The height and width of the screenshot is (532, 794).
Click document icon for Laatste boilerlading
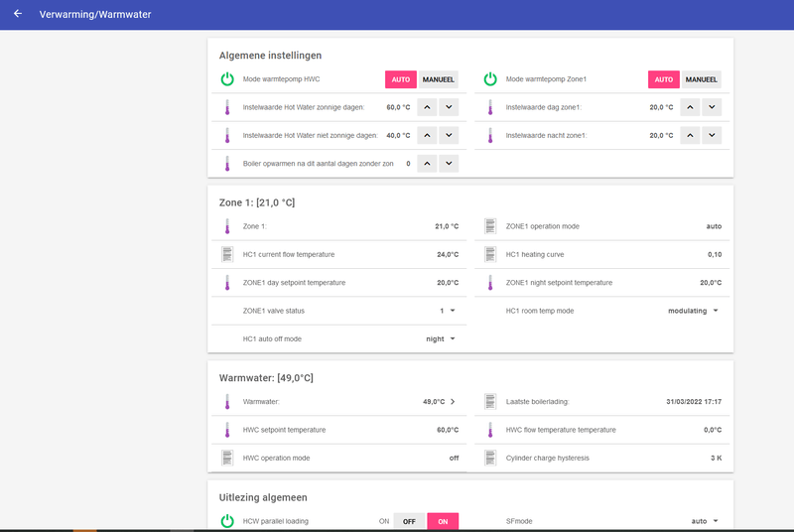tap(490, 401)
